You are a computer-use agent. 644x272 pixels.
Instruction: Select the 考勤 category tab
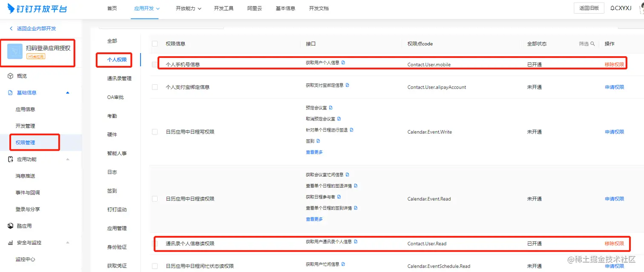pos(112,116)
